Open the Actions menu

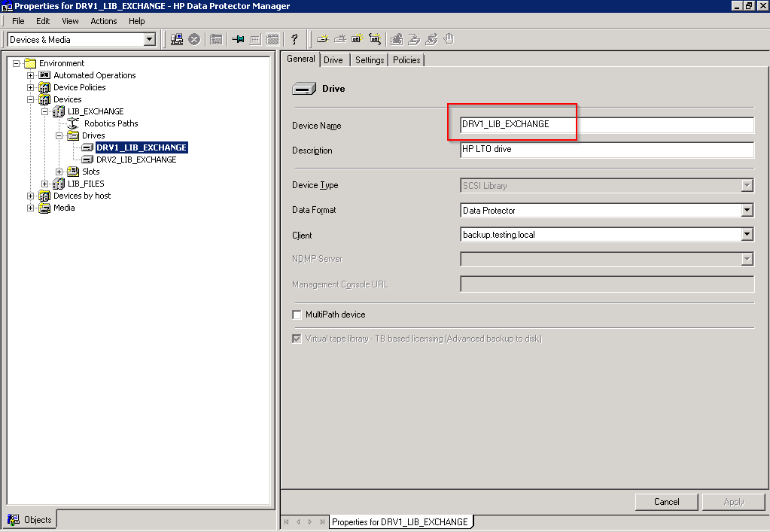(104, 21)
